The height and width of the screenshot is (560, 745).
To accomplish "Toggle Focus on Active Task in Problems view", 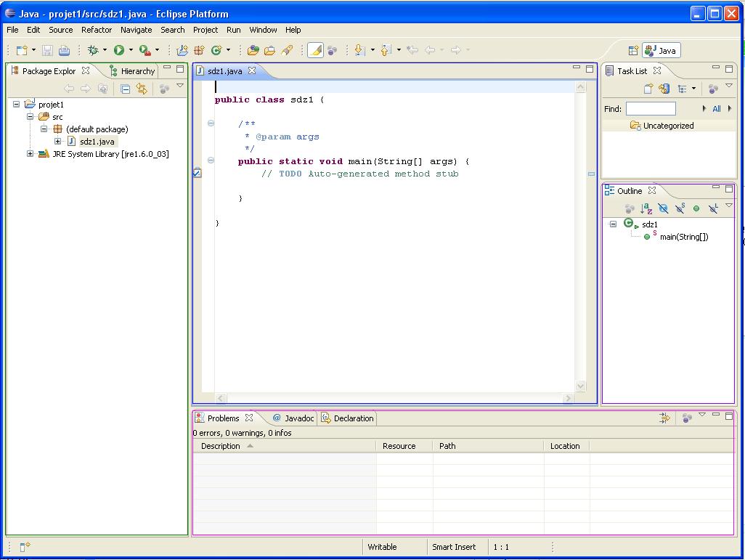I will (687, 418).
